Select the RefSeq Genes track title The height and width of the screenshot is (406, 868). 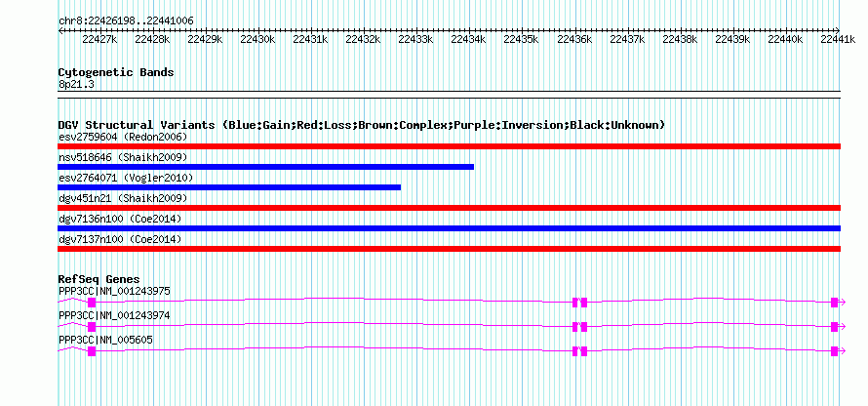pos(99,279)
